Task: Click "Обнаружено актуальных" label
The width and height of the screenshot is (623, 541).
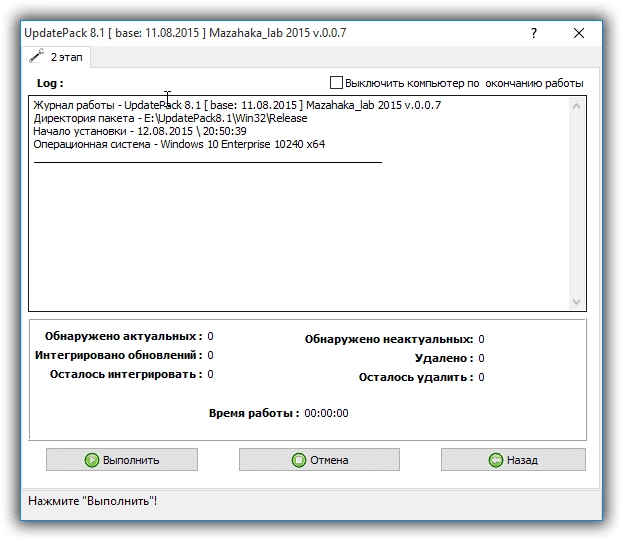Action: pyautogui.click(x=124, y=336)
